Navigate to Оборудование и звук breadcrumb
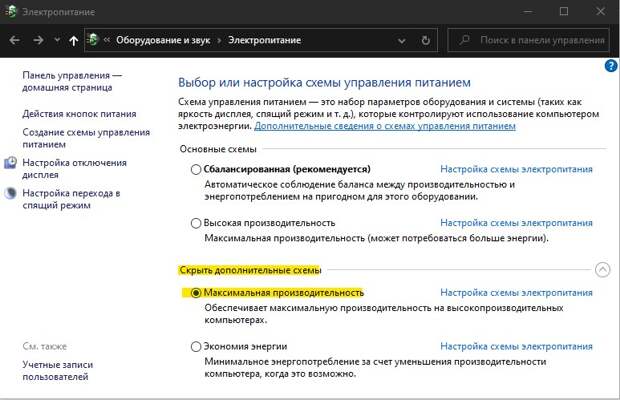Image resolution: width=620 pixels, height=400 pixels. pos(163,40)
